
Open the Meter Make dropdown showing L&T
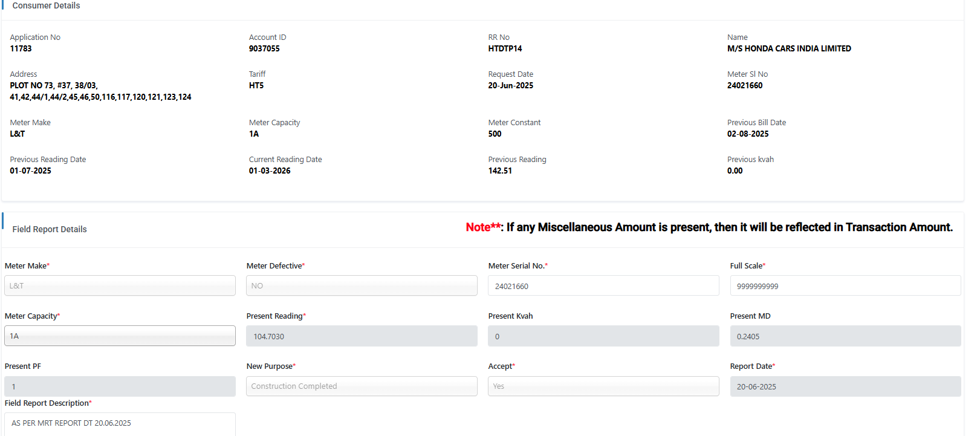tap(120, 285)
